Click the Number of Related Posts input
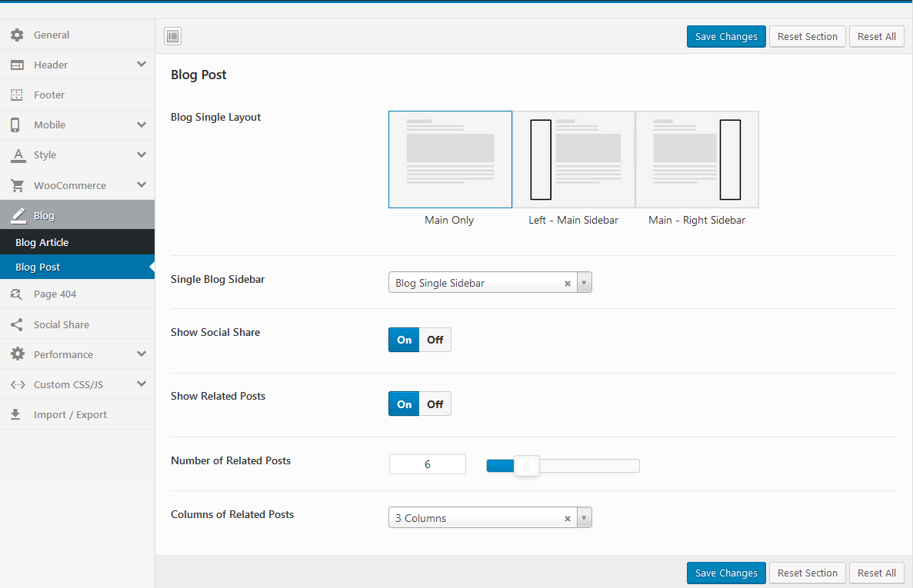Screen dimensions: 913x588 click(x=428, y=464)
